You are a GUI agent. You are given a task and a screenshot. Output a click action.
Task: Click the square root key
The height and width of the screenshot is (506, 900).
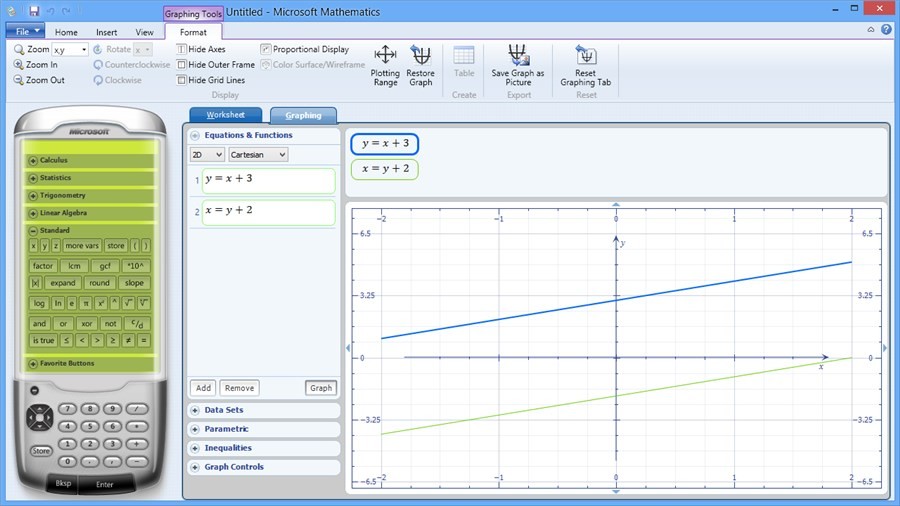pyautogui.click(x=129, y=303)
